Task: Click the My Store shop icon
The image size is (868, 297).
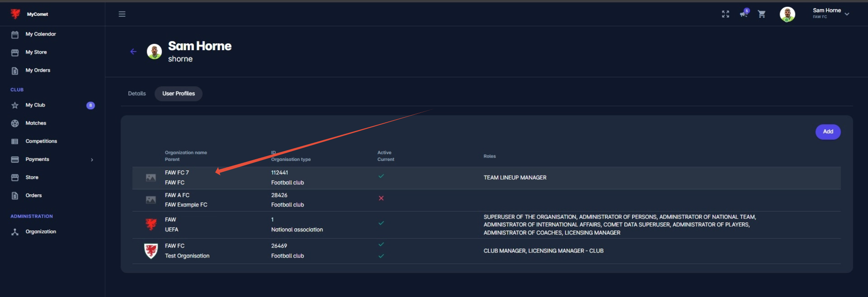Action: (x=15, y=52)
